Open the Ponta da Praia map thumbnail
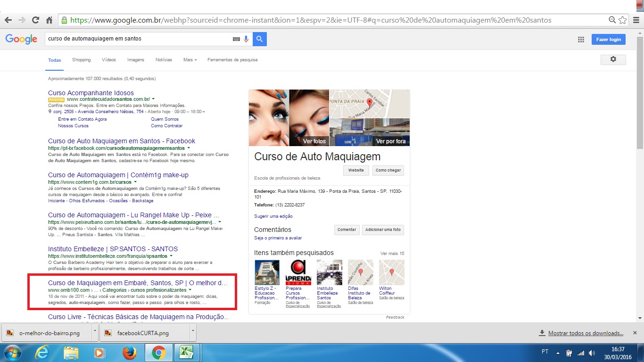 tap(370, 104)
